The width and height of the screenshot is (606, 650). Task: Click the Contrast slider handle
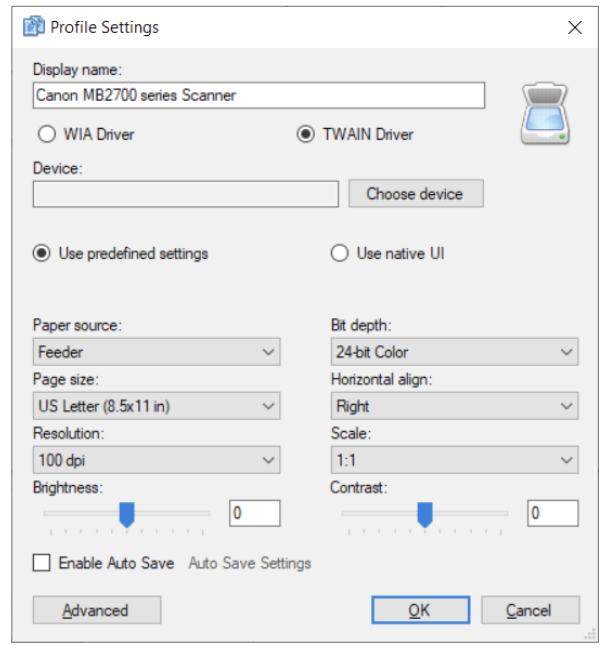tap(425, 514)
